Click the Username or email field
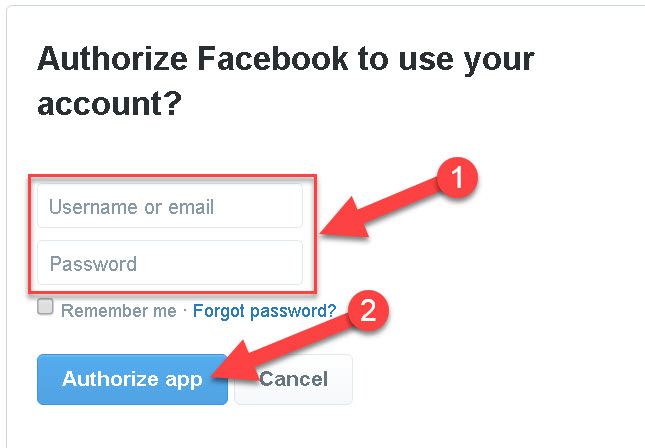645x448 pixels. tap(169, 206)
